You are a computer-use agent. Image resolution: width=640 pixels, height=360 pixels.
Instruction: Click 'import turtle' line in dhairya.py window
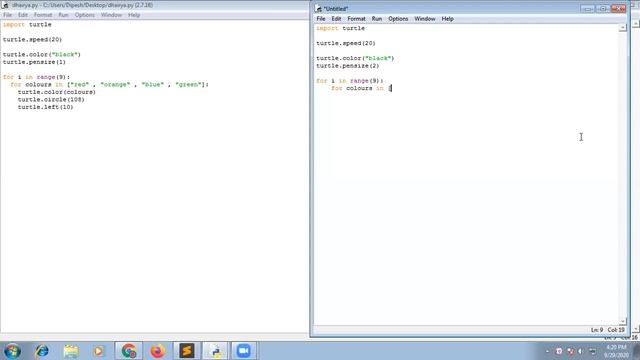(27, 24)
